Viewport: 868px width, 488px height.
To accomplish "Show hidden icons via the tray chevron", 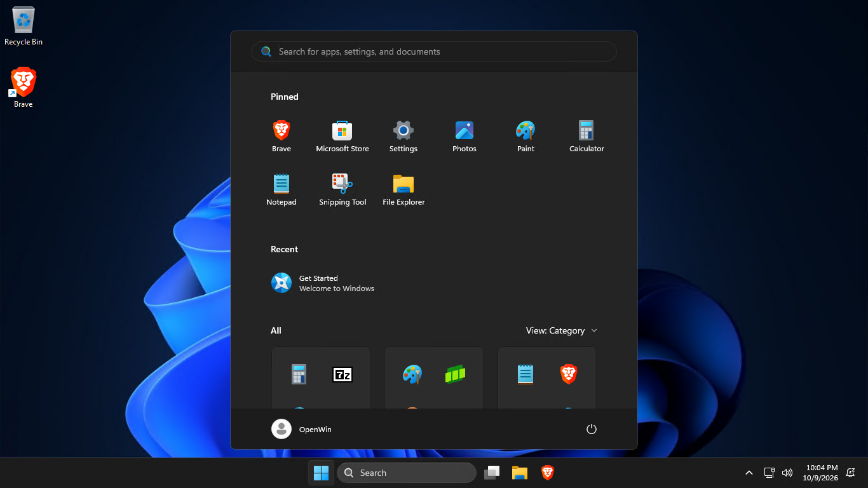I will [749, 473].
